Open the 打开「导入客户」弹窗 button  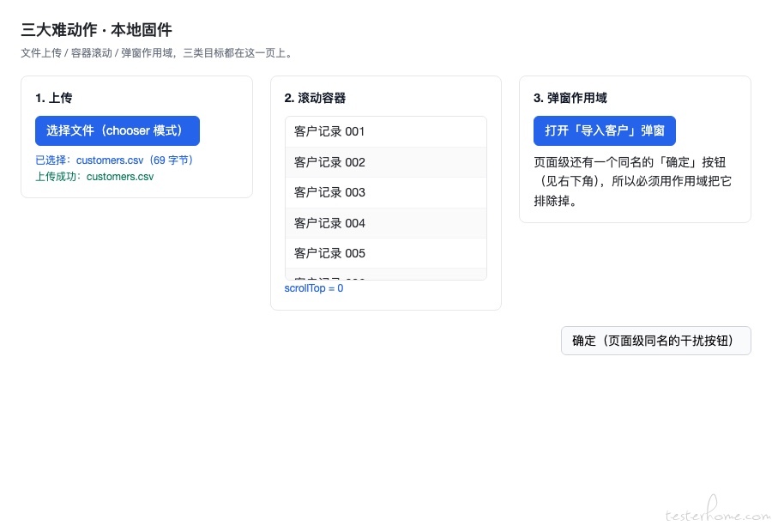coord(604,130)
